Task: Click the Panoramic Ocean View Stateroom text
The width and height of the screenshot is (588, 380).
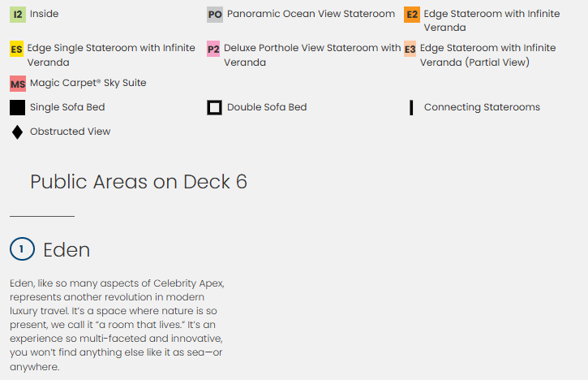Action: (311, 14)
